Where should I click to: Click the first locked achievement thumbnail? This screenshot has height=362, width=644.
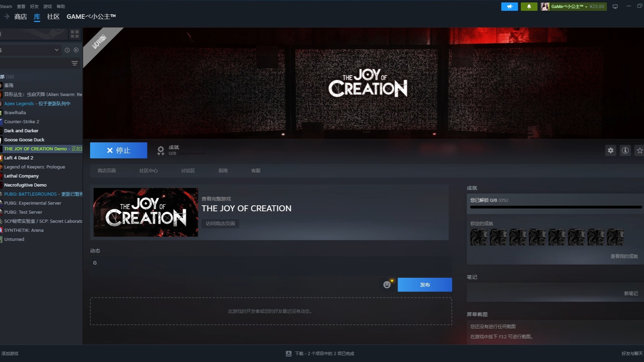click(x=478, y=237)
